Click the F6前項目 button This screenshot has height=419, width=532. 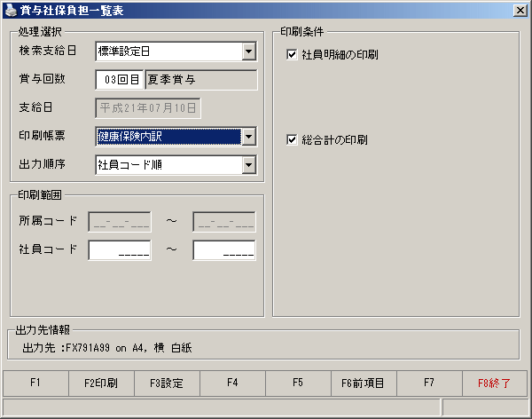(x=363, y=383)
